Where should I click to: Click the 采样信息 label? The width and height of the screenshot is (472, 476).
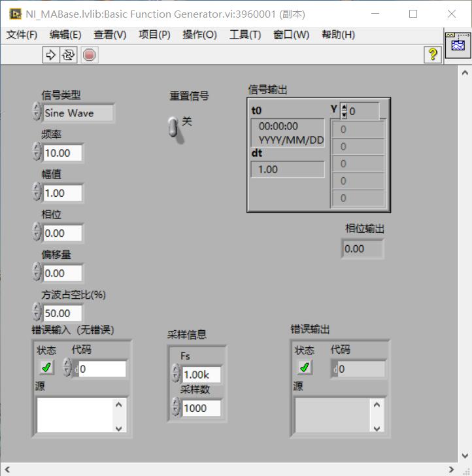click(187, 335)
